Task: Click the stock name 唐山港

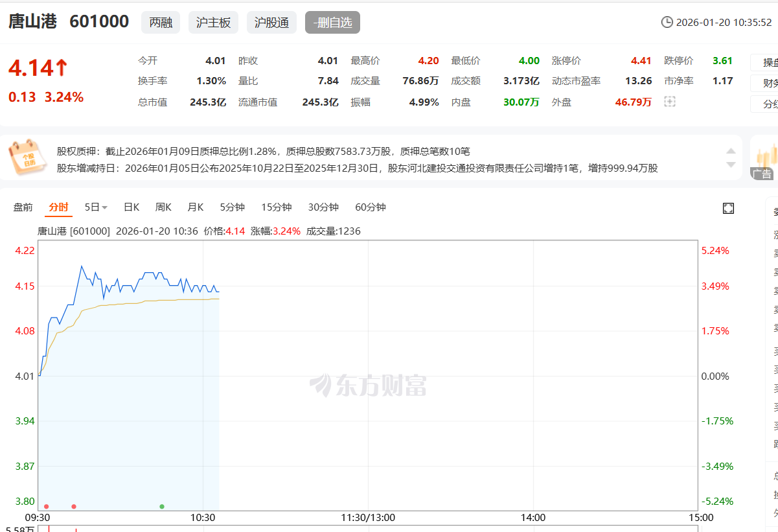Action: click(x=32, y=21)
